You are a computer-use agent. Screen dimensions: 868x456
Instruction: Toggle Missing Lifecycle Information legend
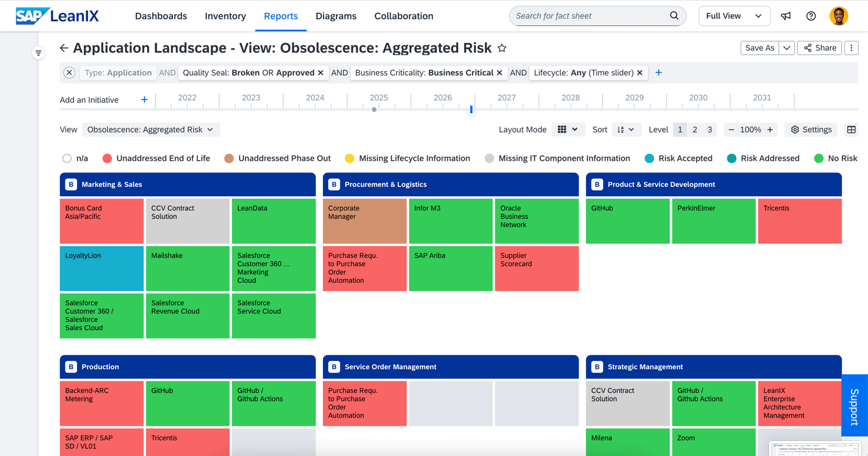[407, 158]
